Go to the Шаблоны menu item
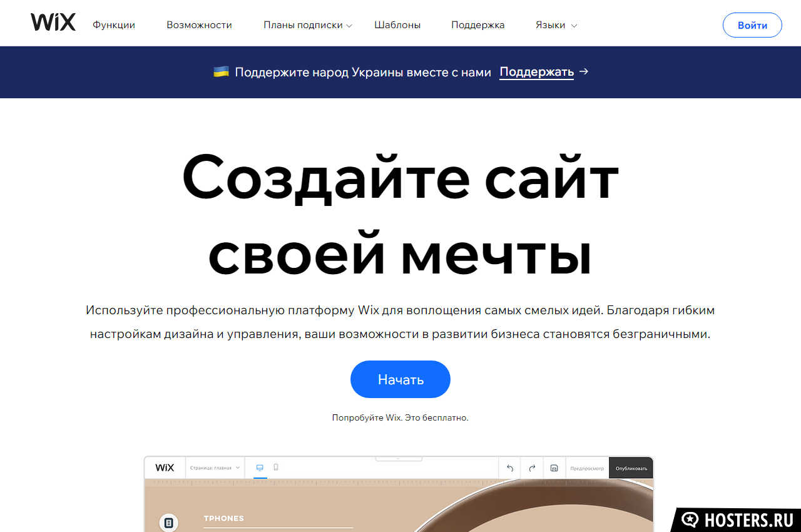Screen dimensions: 801x532 tap(397, 25)
